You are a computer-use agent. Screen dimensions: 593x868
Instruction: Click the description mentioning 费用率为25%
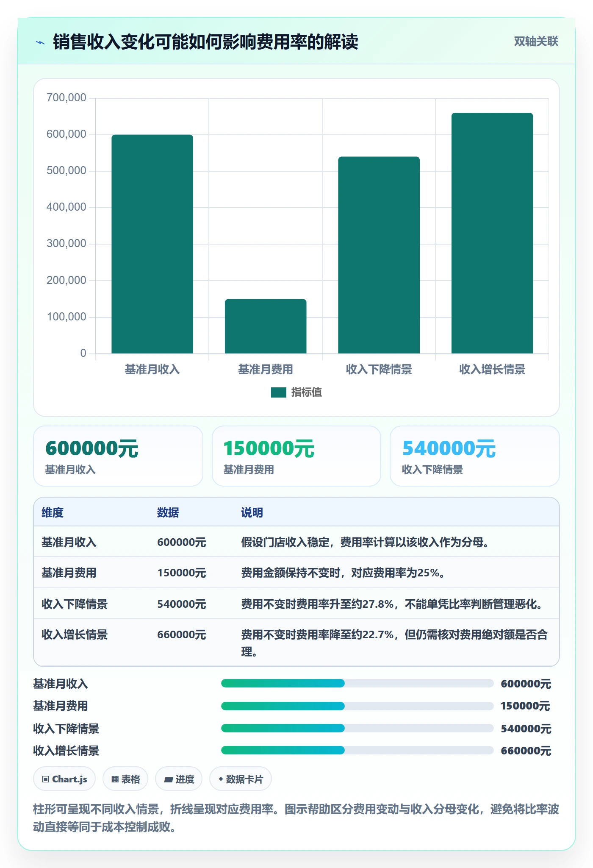point(344,573)
